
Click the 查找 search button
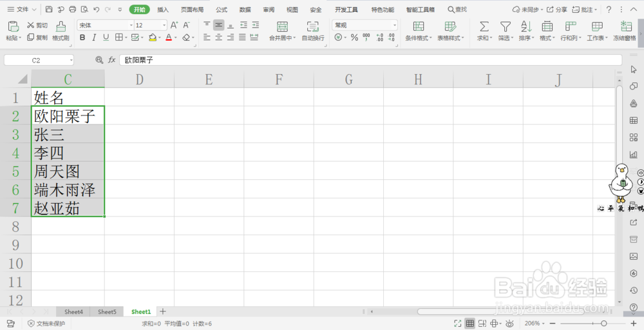click(x=457, y=10)
